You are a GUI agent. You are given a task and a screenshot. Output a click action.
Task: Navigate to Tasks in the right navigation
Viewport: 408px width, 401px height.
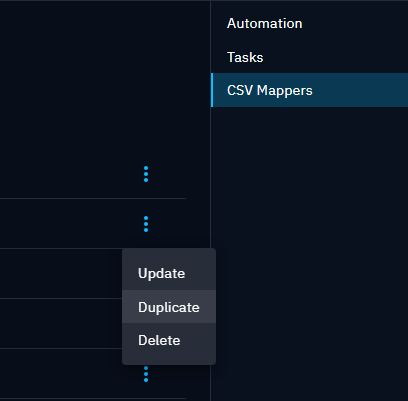pos(309,57)
